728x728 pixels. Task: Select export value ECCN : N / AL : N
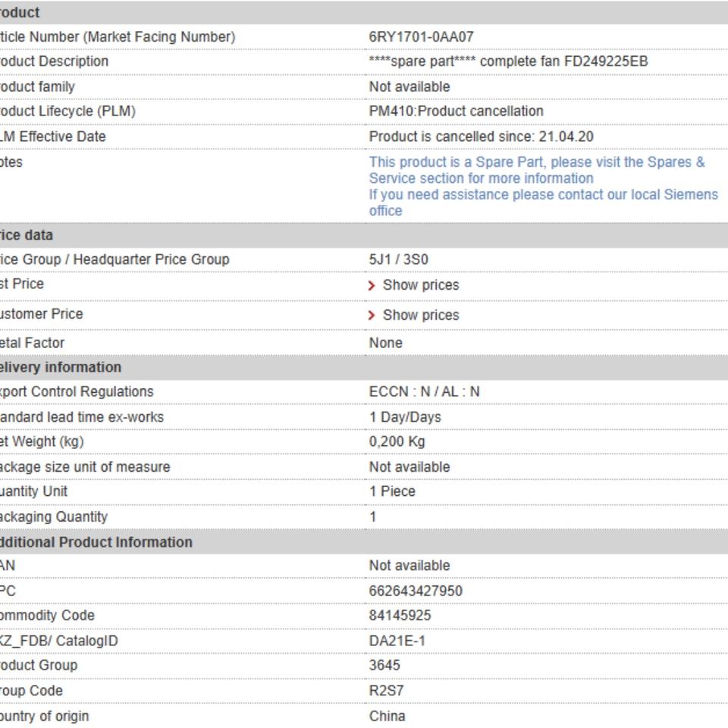pyautogui.click(x=424, y=392)
